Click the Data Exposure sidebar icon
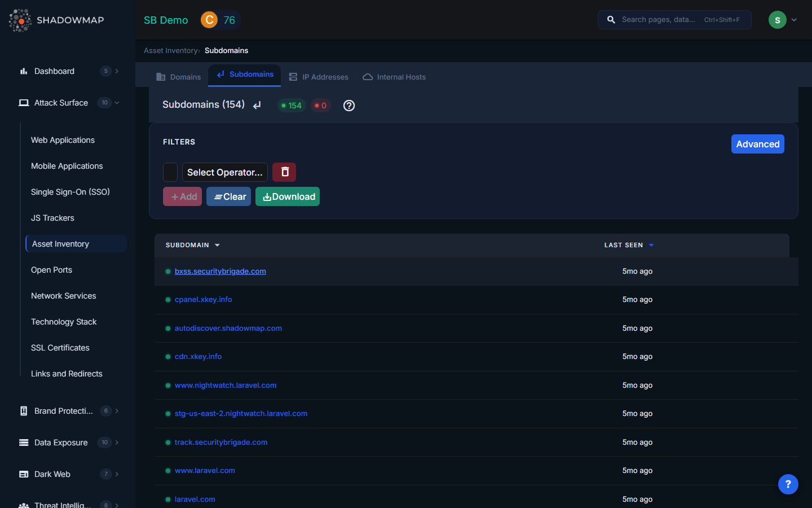 [x=24, y=443]
